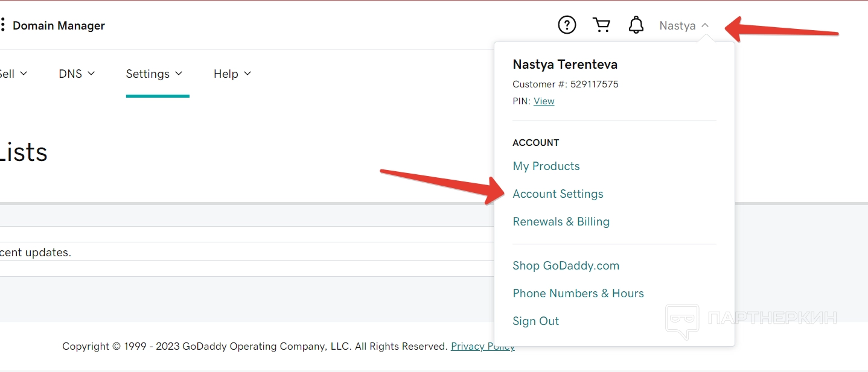Open the help question mark icon
The image size is (868, 372).
(566, 25)
